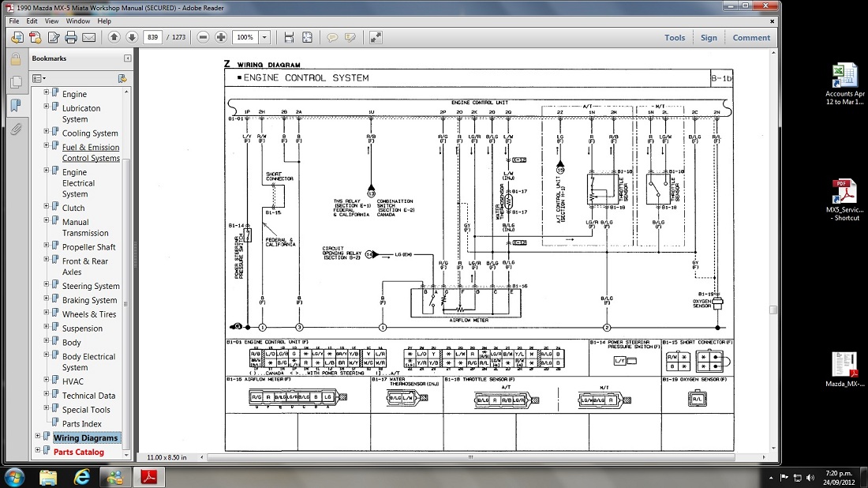
Task: Zoom out with the minus button
Action: (203, 37)
